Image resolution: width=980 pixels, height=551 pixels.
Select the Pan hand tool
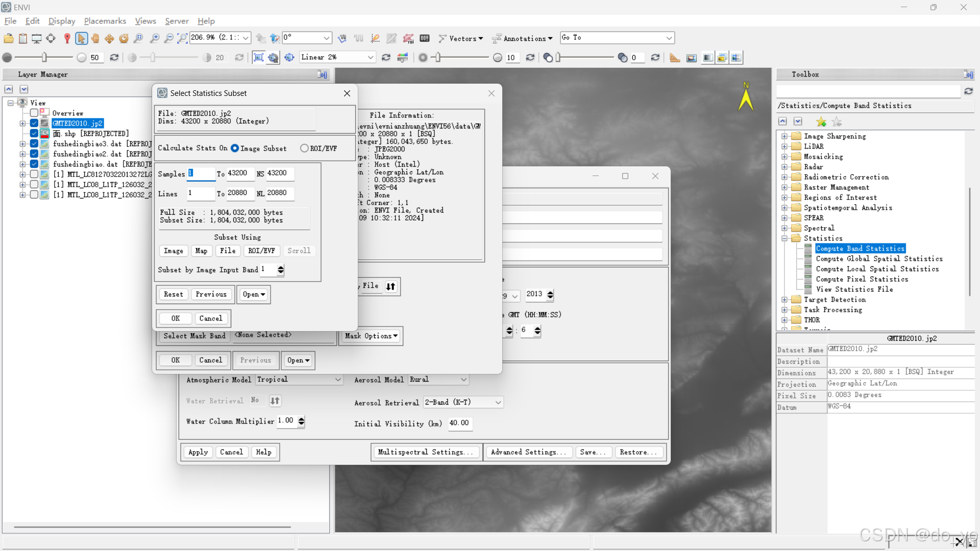click(x=95, y=38)
